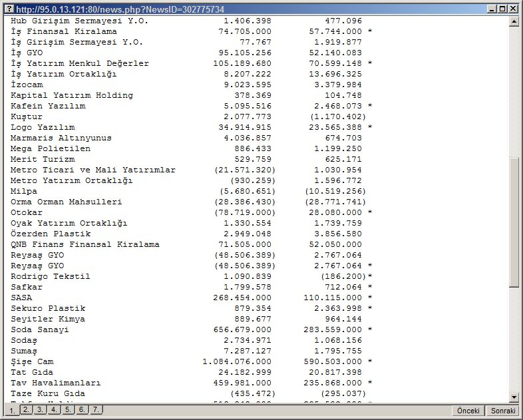Viewport: 523px width, 420px height.
Task: Click the vertical scrollbar thumb
Action: click(514, 222)
